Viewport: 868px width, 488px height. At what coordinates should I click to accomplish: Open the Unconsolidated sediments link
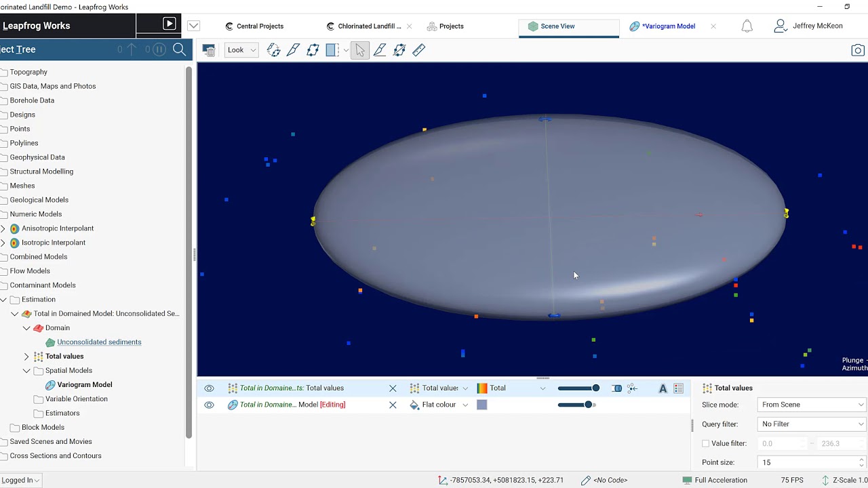click(99, 342)
